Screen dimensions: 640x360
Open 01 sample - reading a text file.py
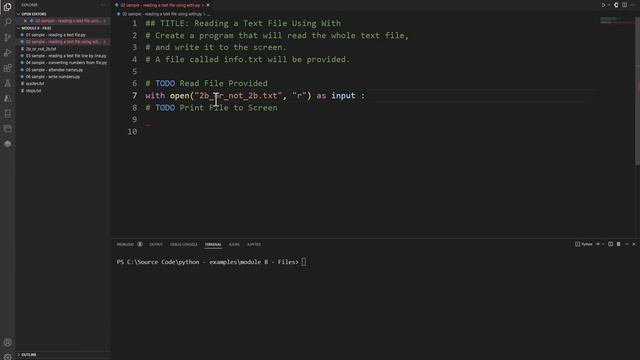point(56,35)
